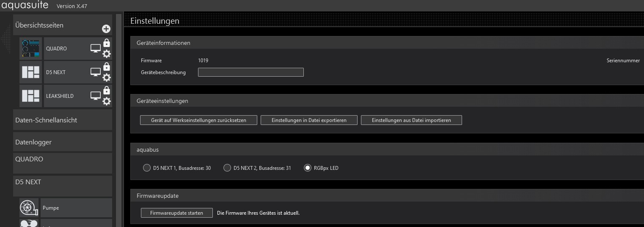Select D5 NEXT 1, Busadresse 30 radio button
The height and width of the screenshot is (227, 644).
tap(147, 168)
